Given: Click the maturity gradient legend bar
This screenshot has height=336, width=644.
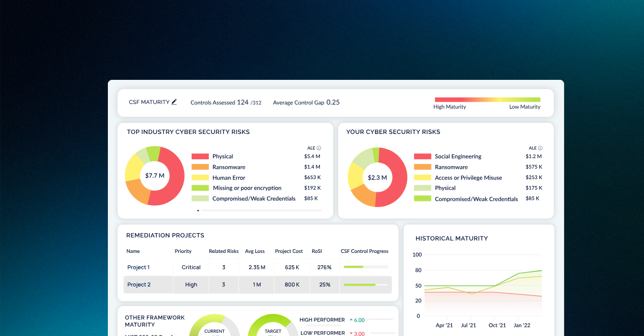Looking at the screenshot, I should click(x=487, y=100).
